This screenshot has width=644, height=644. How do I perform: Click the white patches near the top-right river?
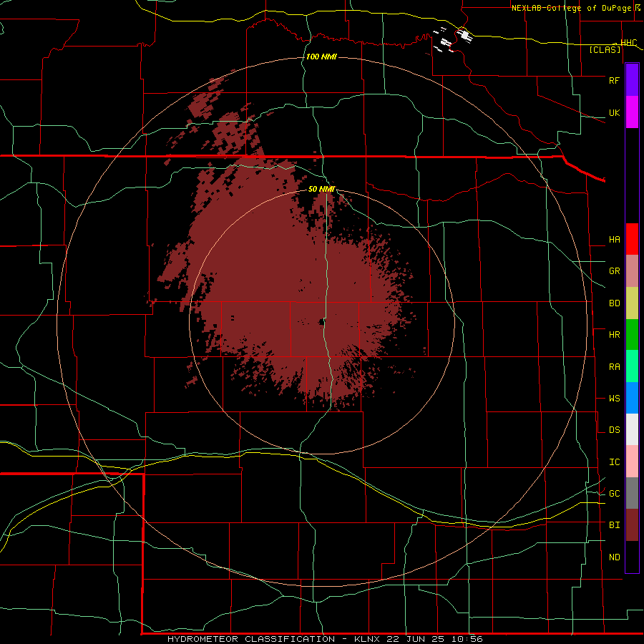point(453,39)
